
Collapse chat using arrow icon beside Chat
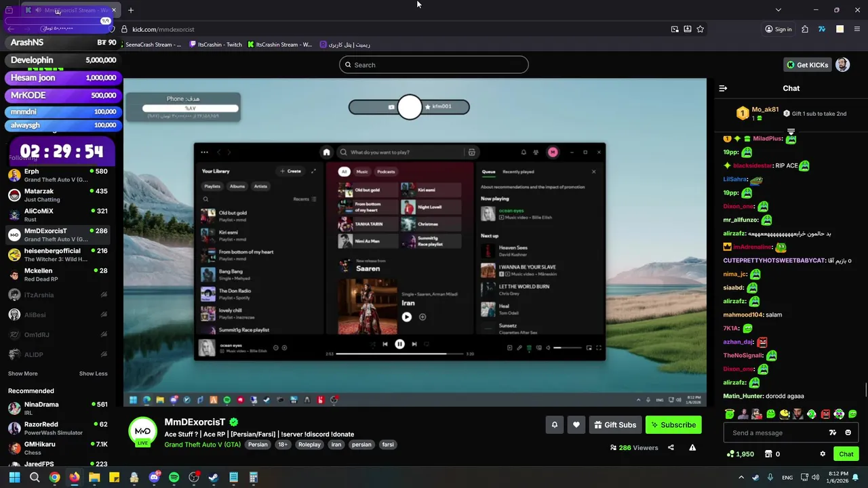click(x=723, y=88)
